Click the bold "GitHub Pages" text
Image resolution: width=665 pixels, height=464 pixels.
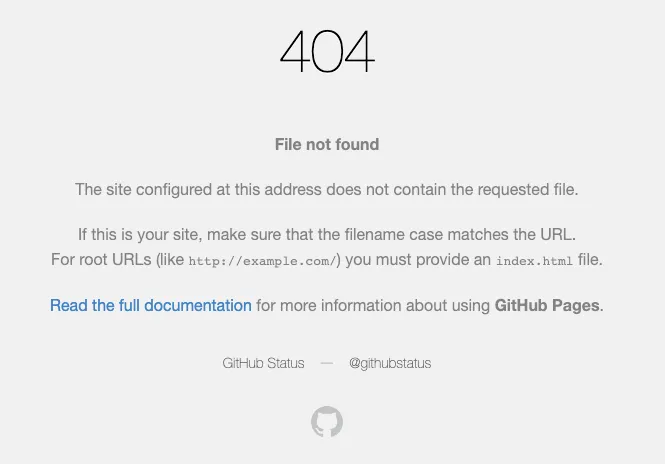click(547, 305)
